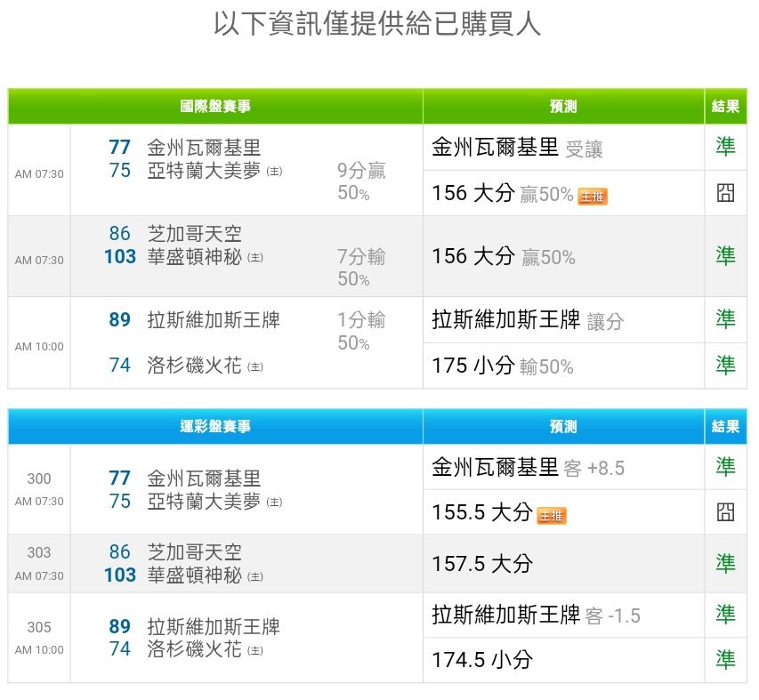Screen dimensions: 759x700
Task: Click the AM 10:00 time in the 國際盤 table
Action: coord(39,346)
